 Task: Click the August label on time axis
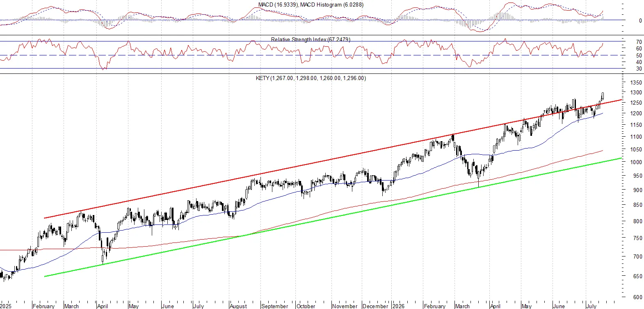tap(238, 306)
